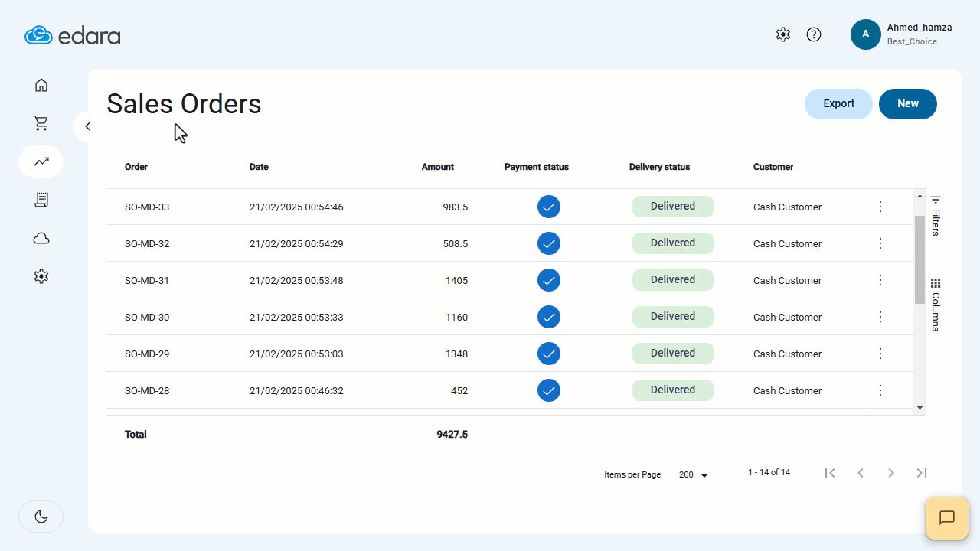Click the Export button
The image size is (980, 551).
[838, 104]
